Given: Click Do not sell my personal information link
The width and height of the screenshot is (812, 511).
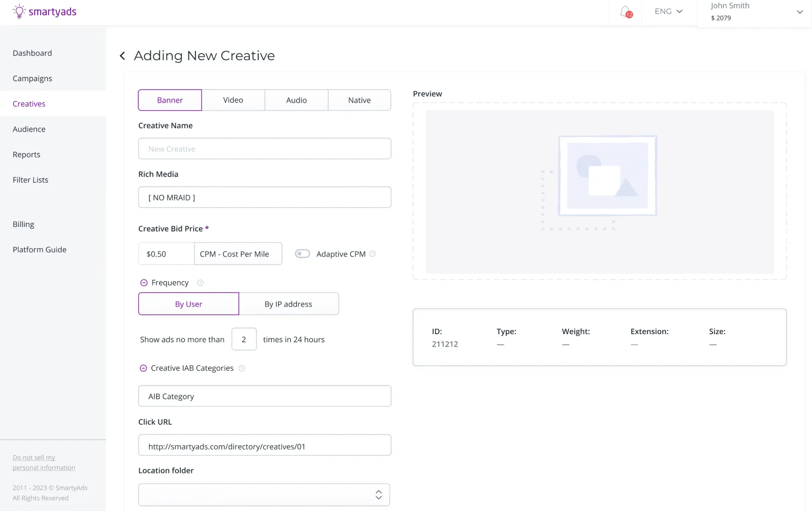Looking at the screenshot, I should 44,462.
